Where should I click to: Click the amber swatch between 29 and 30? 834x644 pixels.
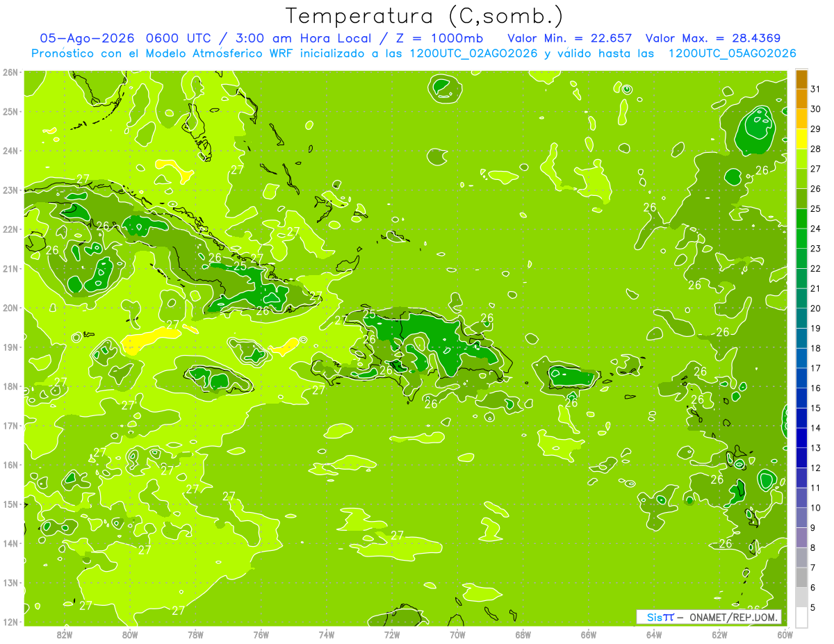pos(801,119)
